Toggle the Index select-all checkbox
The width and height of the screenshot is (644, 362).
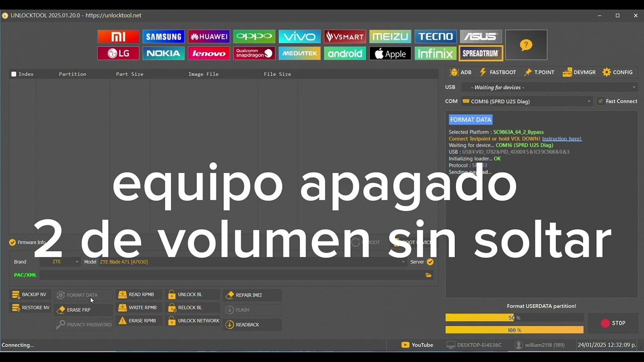point(14,74)
